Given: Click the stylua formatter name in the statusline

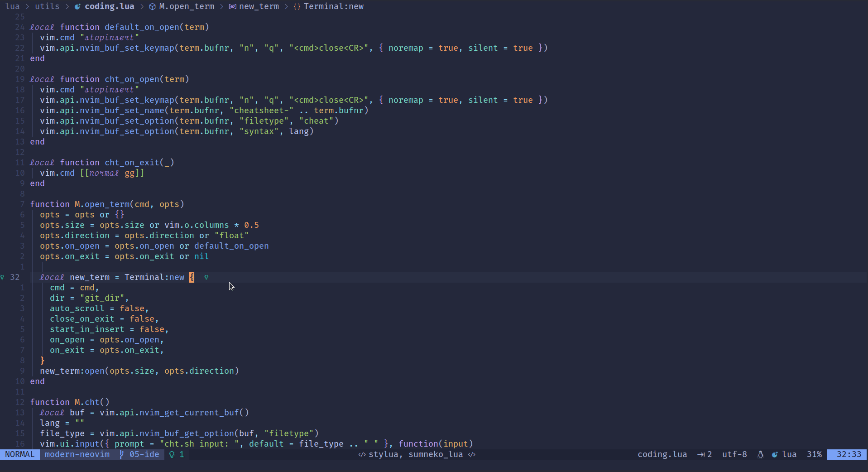Looking at the screenshot, I should point(384,454).
